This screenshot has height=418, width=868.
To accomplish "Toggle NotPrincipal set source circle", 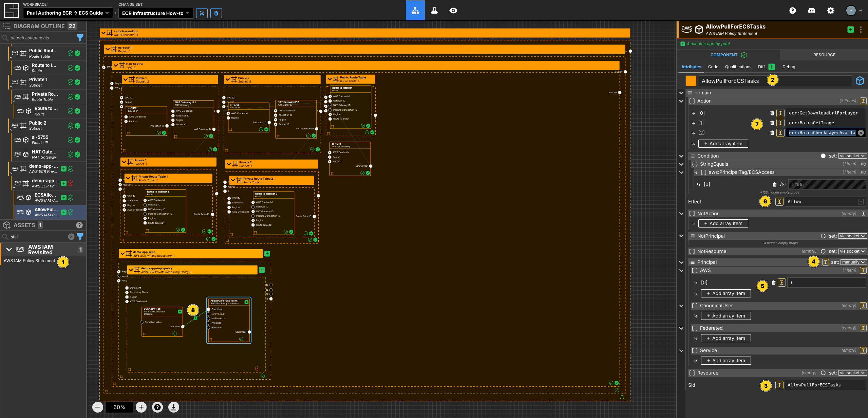I will pos(823,236).
